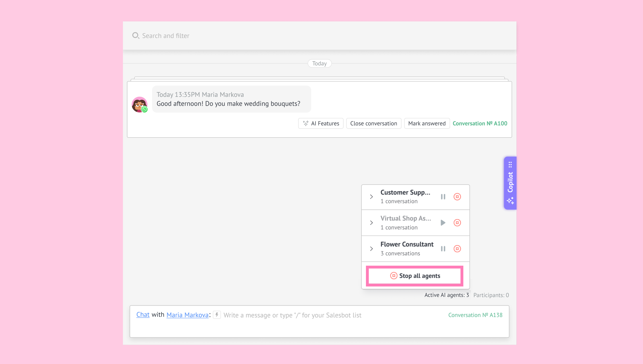The height and width of the screenshot is (364, 643).
Task: Close conversation A100
Action: pyautogui.click(x=374, y=123)
